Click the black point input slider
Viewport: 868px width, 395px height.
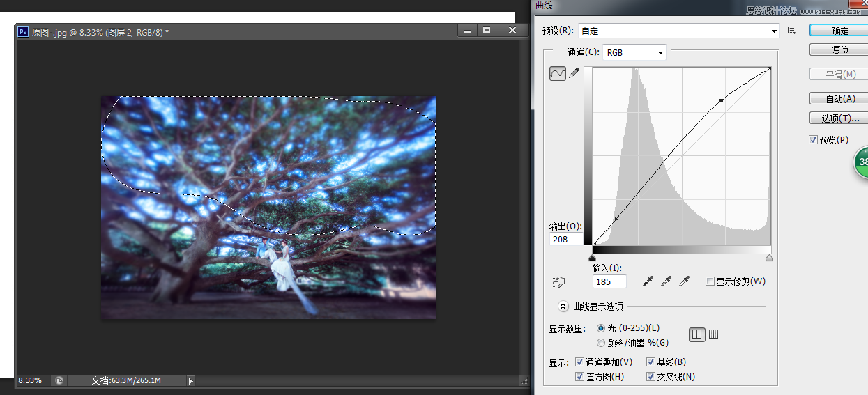(x=593, y=258)
